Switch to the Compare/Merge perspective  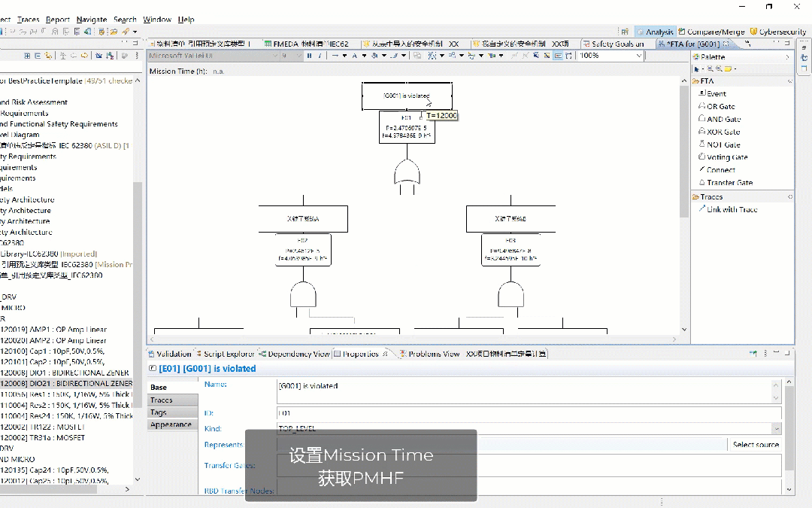coord(711,32)
